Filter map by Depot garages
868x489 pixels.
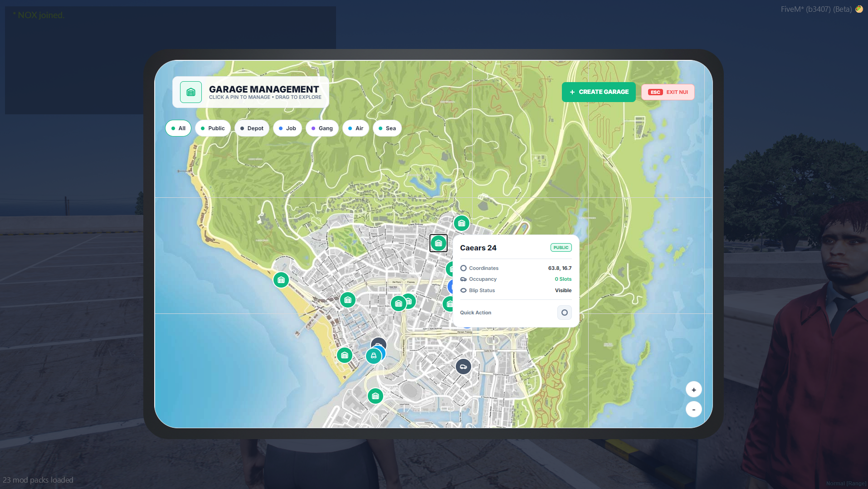pos(252,128)
